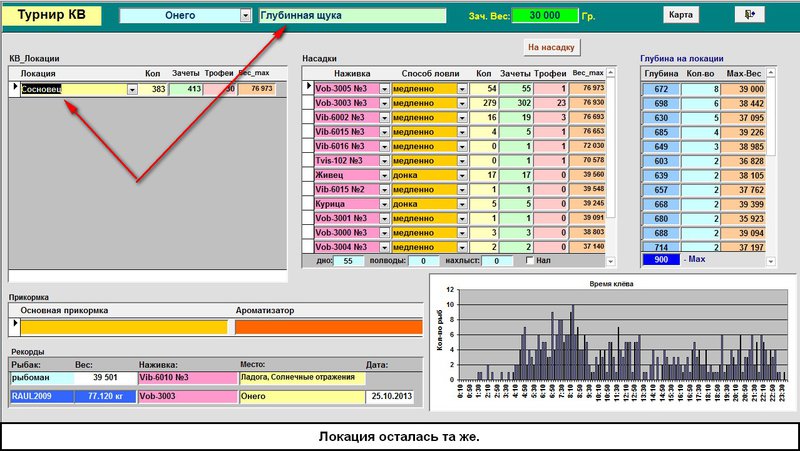
Task: Click the 383 Кол cell in locations
Action: tap(153, 89)
